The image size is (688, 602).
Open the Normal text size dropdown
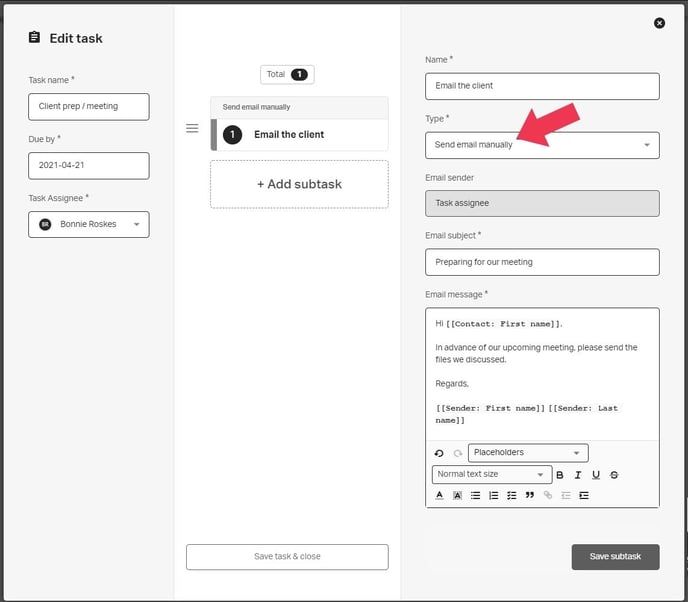(491, 474)
